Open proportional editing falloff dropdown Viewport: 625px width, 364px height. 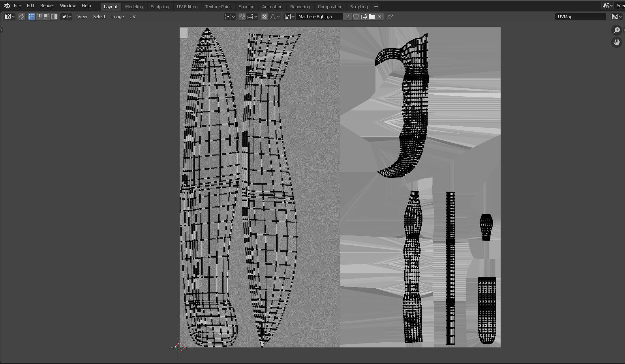(275, 17)
